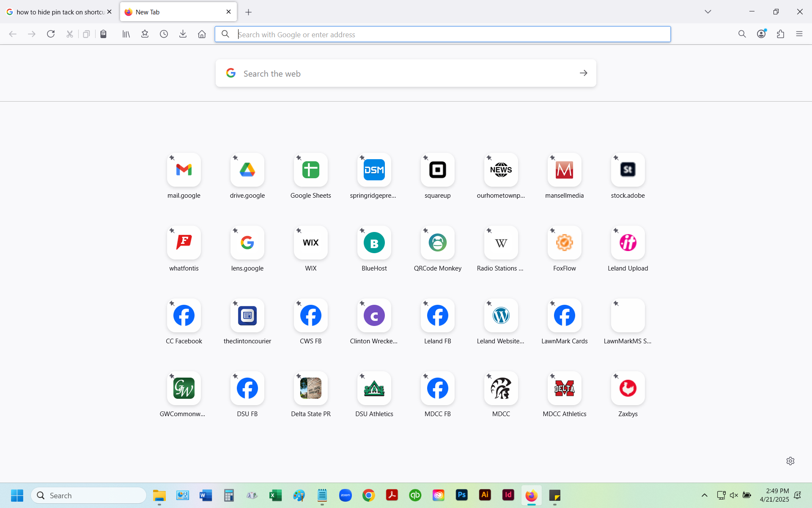Open the MDCC FB shortcut

click(x=438, y=388)
